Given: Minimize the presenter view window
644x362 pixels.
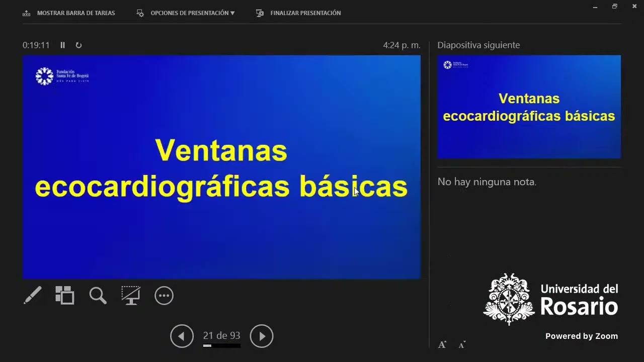Looking at the screenshot, I should coord(596,7).
